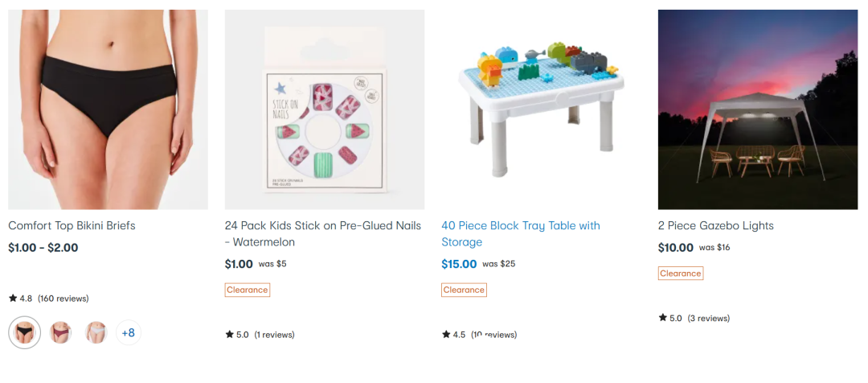
Task: Click the star rating icon beside 4.8
Action: click(x=13, y=299)
